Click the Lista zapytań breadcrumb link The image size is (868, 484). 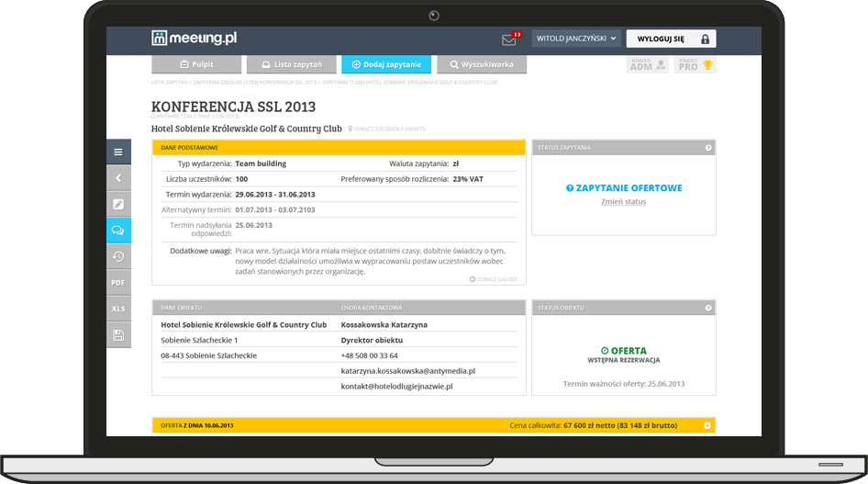pyautogui.click(x=170, y=82)
